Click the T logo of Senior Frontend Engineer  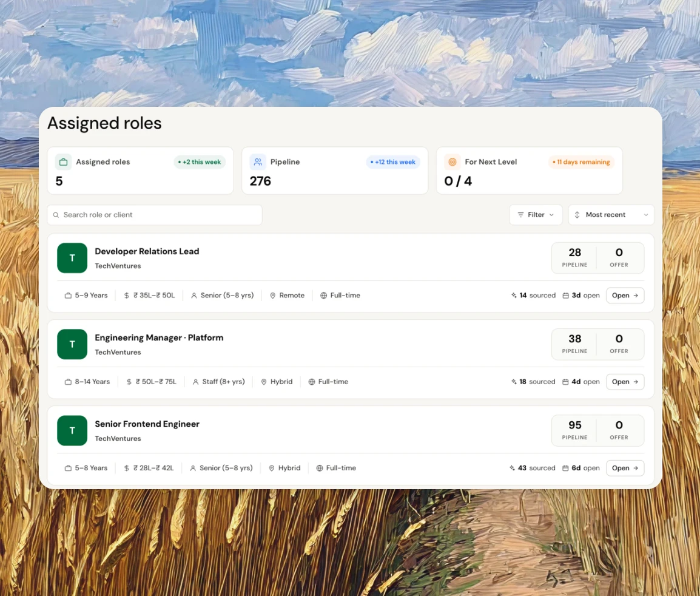(x=72, y=430)
